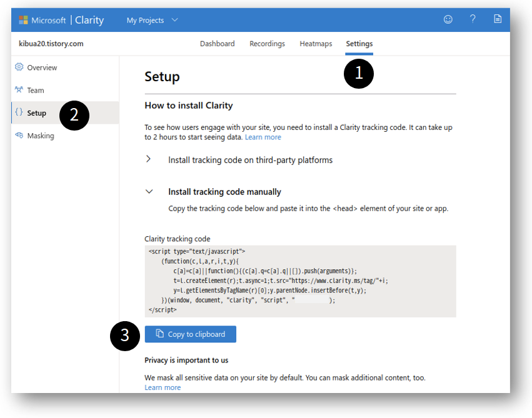Click the Overview gear icon

[19, 67]
